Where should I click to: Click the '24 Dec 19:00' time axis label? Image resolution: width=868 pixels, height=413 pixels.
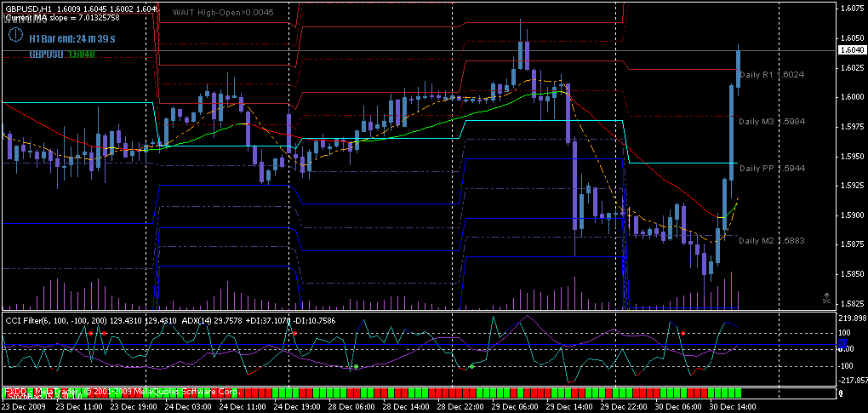pos(297,406)
